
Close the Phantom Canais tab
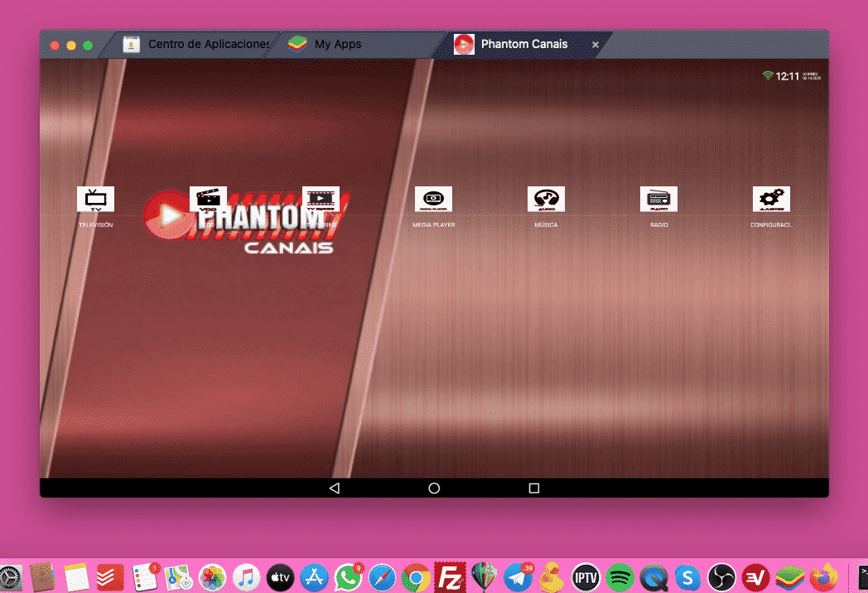coord(595,44)
